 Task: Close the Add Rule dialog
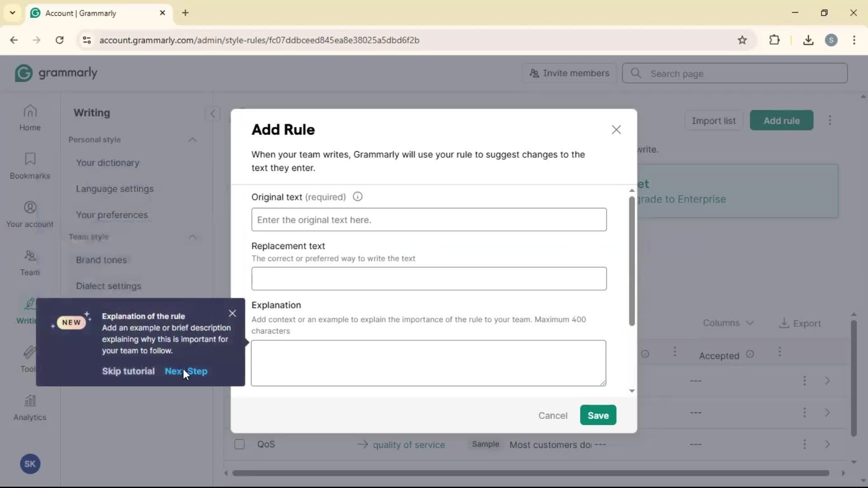(x=616, y=130)
